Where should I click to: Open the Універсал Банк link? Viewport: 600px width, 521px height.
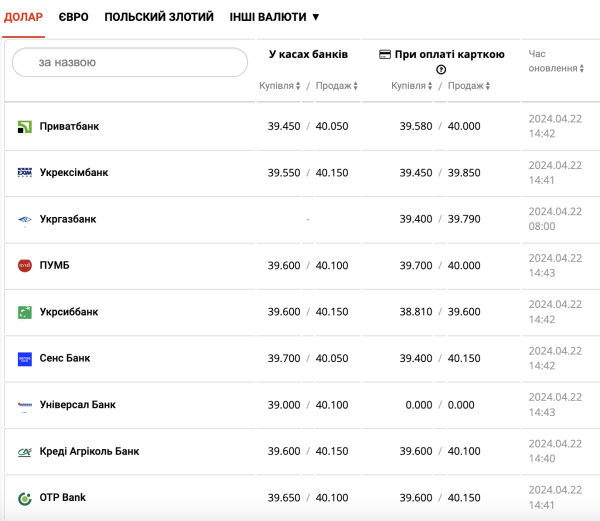coord(78,405)
